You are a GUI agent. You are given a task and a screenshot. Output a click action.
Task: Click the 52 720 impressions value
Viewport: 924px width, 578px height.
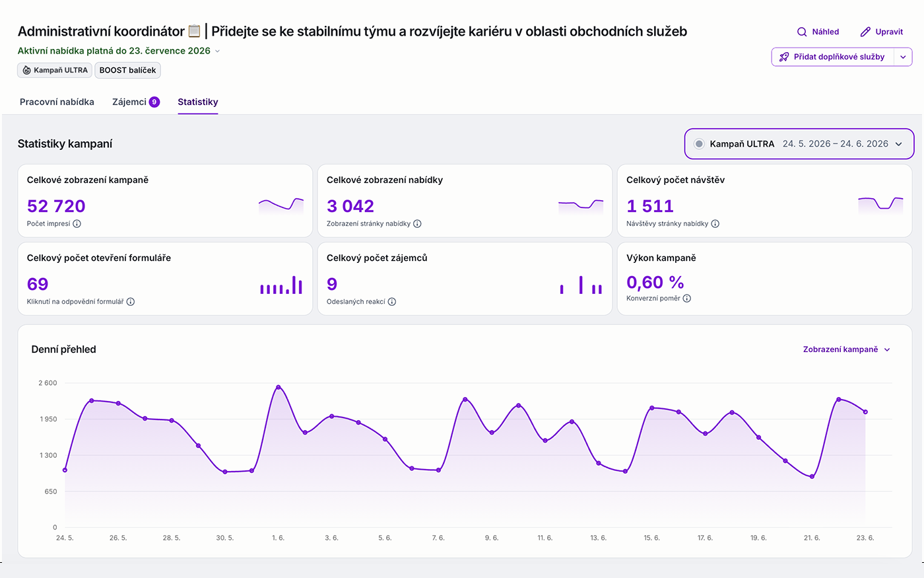(x=56, y=206)
